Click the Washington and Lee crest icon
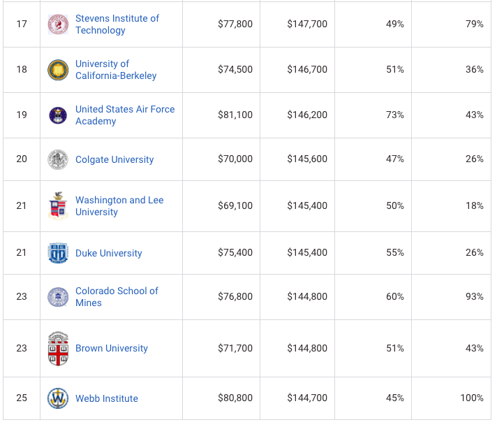This screenshot has height=427, width=504. tap(58, 206)
